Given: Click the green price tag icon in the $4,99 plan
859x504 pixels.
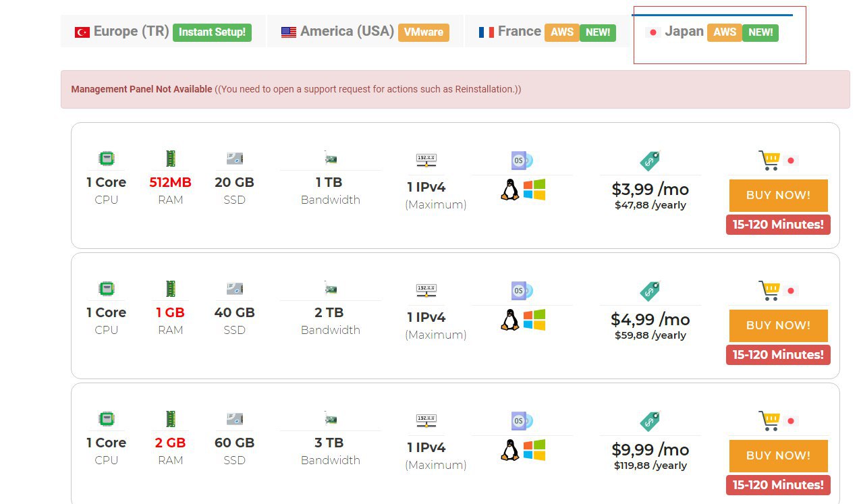Looking at the screenshot, I should 649,291.
